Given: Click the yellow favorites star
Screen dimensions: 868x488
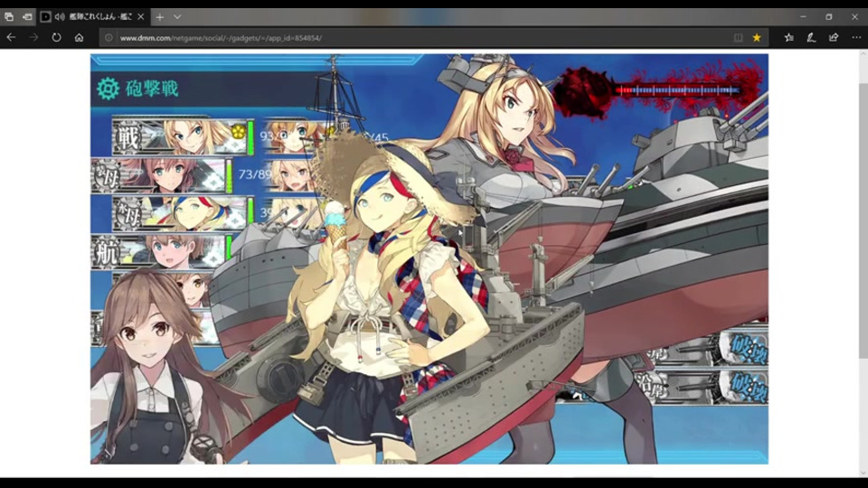Looking at the screenshot, I should coord(757,38).
